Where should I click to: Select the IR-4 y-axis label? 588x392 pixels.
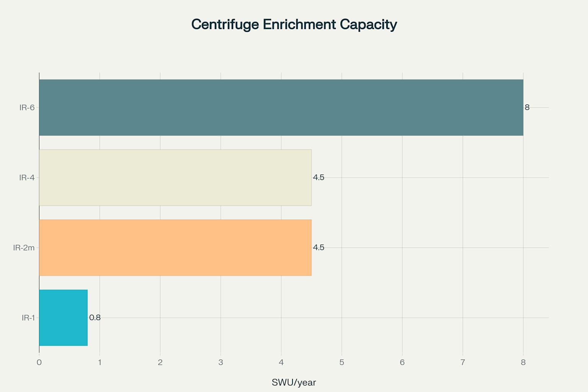pos(27,178)
